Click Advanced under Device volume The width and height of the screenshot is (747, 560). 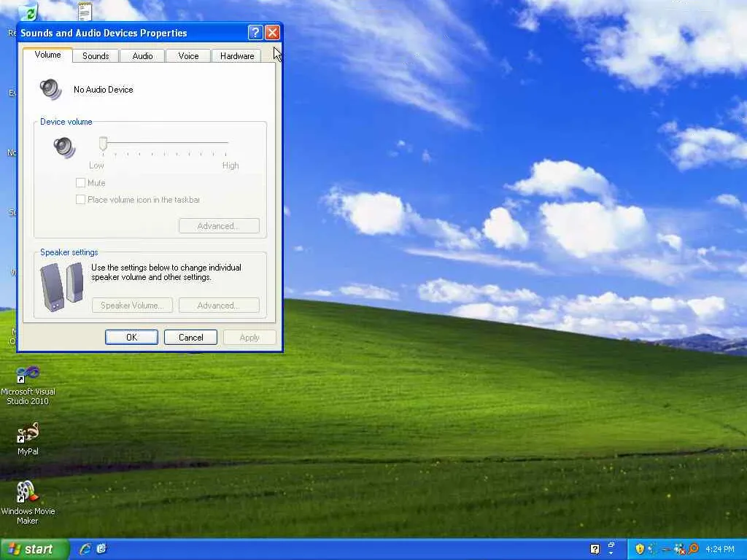[x=219, y=226]
